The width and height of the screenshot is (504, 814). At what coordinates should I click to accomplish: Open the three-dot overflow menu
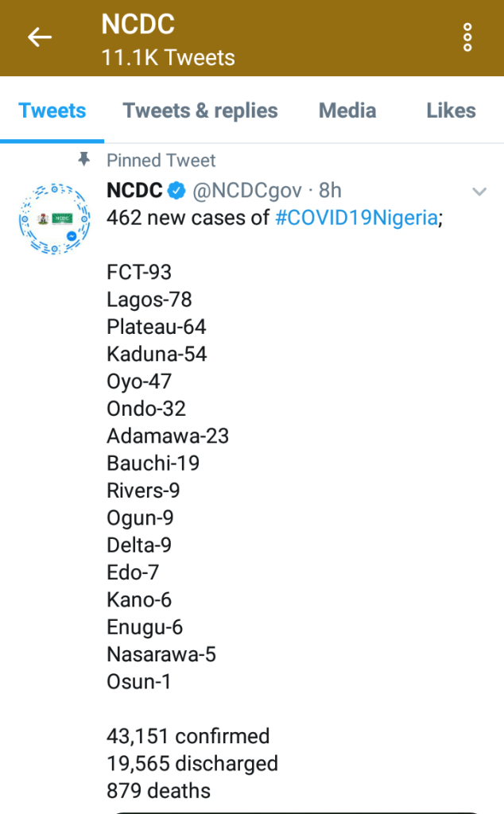click(467, 37)
